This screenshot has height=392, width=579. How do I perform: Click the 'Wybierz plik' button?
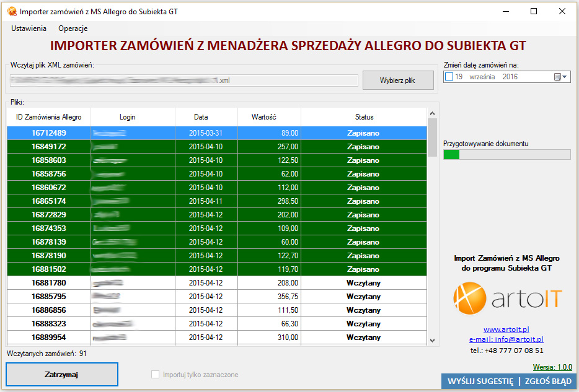(397, 81)
